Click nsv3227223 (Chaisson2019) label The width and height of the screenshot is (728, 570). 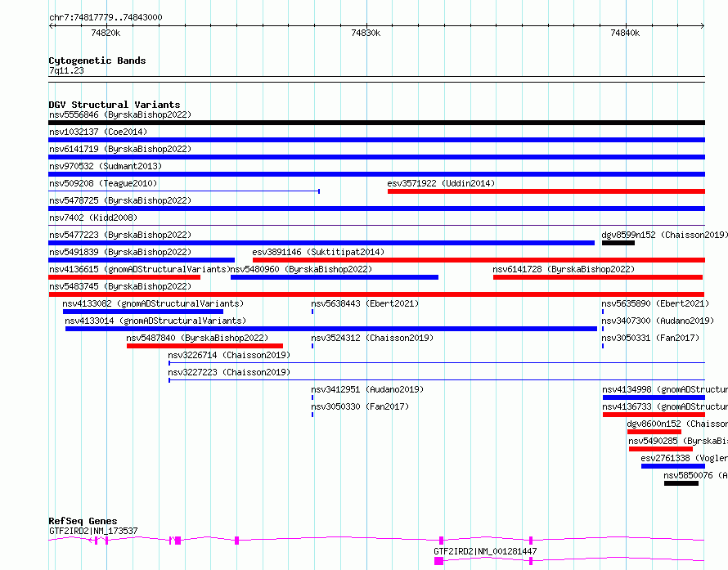229,372
